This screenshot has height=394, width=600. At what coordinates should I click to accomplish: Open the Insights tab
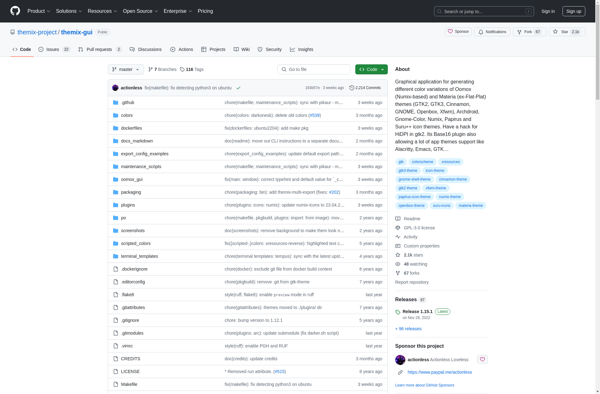(x=302, y=49)
